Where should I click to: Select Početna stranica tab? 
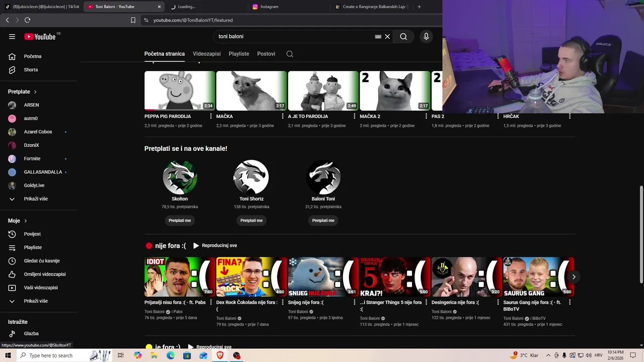(x=165, y=54)
